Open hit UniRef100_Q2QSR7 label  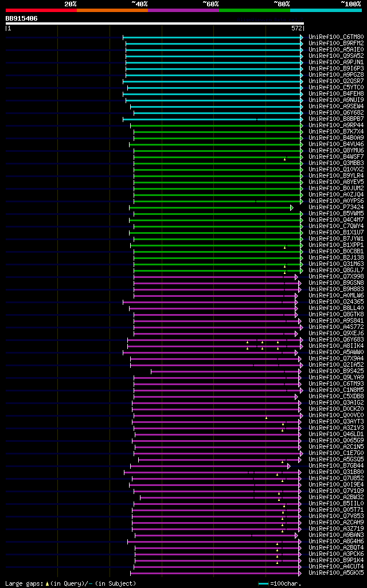click(336, 81)
